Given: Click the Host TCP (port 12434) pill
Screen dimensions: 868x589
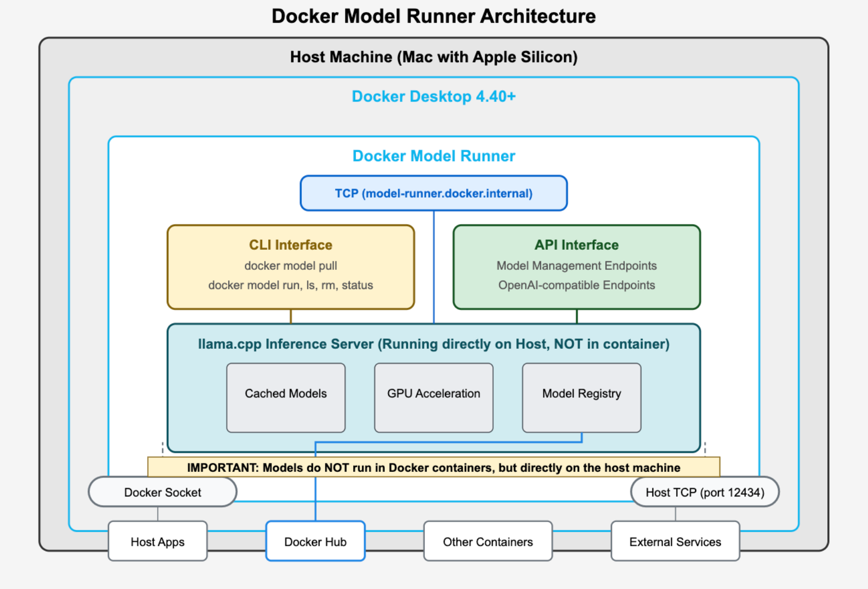Looking at the screenshot, I should [x=705, y=492].
